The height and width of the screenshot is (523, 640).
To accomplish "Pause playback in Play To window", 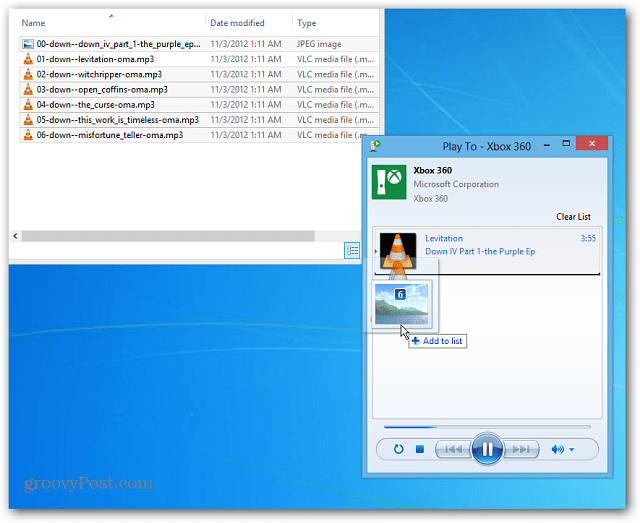I will (487, 449).
